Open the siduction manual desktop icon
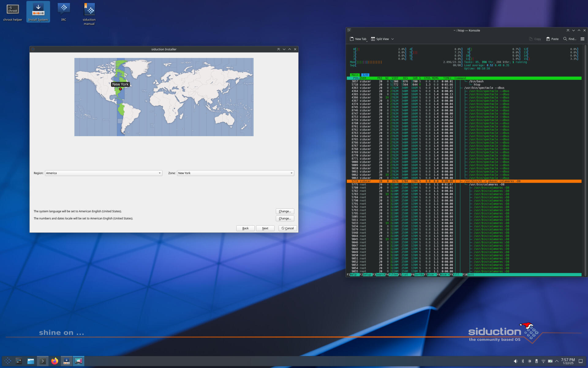This screenshot has width=588, height=368. coord(89,14)
